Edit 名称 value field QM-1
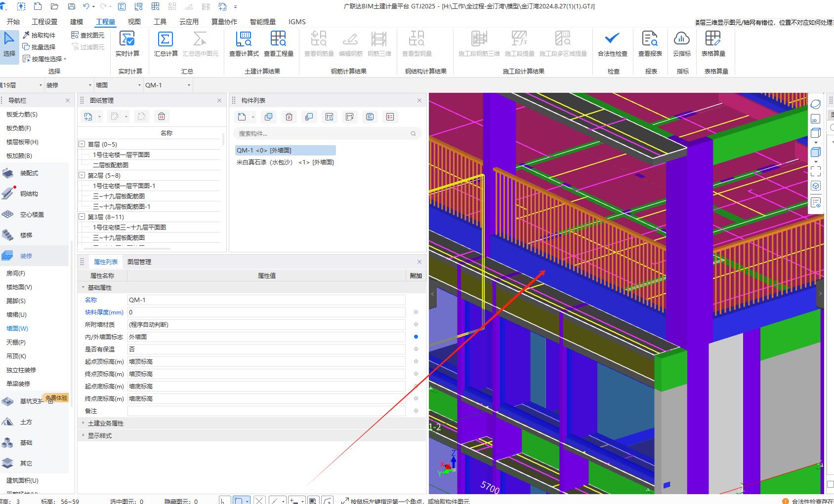 coord(266,300)
